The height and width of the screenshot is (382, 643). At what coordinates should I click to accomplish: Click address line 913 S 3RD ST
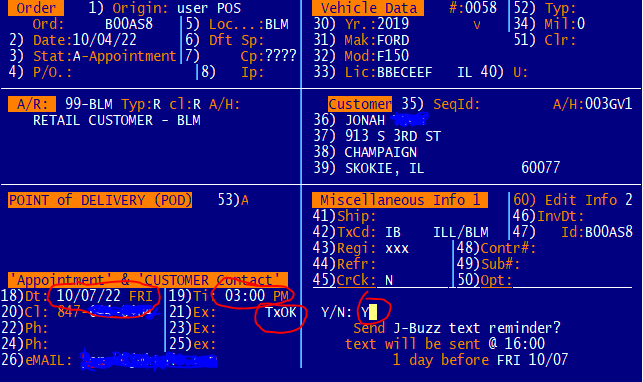pos(393,136)
